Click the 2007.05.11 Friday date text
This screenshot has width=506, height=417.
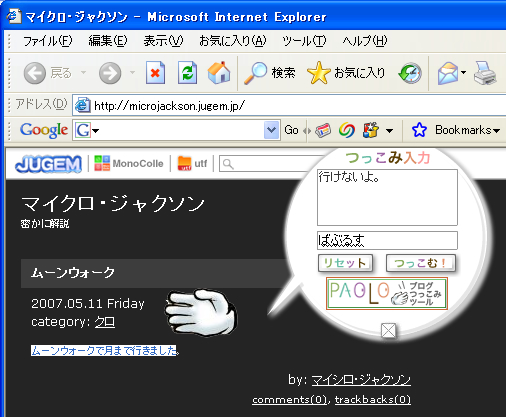tap(88, 304)
